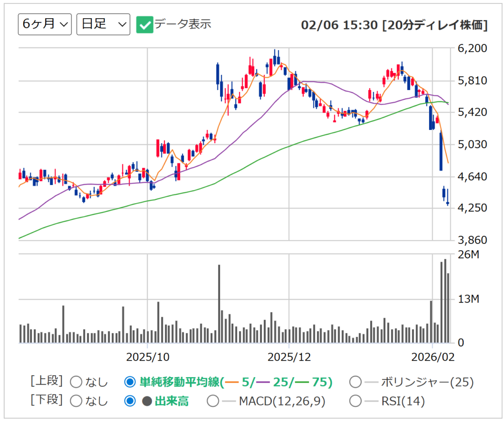Screen dimensions: 504x422
Task: Expand the 日足 candle interval dropdown
Action: tap(103, 25)
